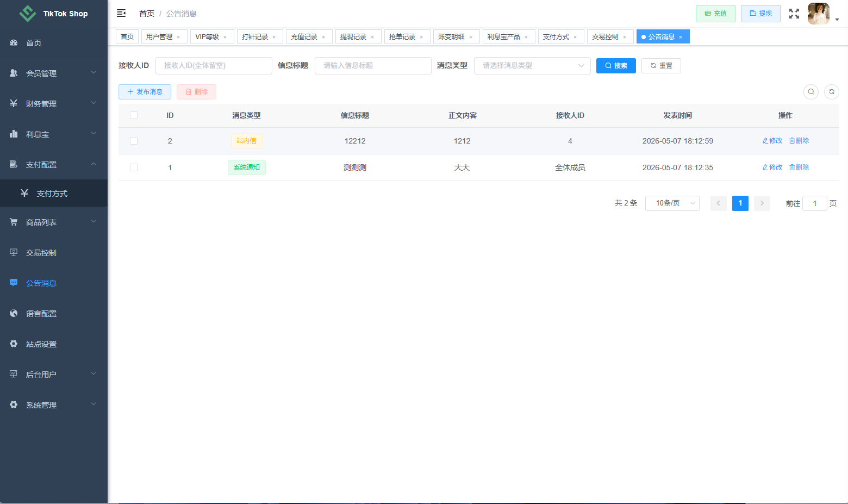The image size is (848, 504).
Task: Open the 10条/页 page size dropdown
Action: [672, 203]
